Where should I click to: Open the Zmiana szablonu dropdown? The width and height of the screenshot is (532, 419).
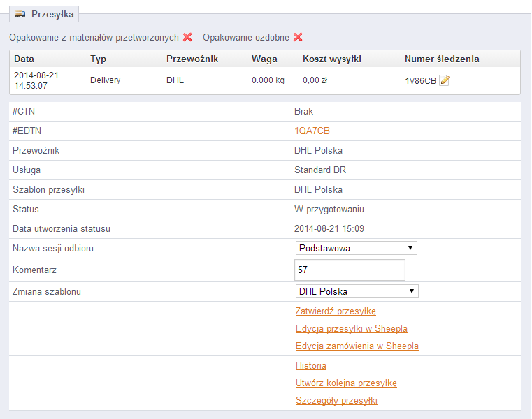[357, 291]
